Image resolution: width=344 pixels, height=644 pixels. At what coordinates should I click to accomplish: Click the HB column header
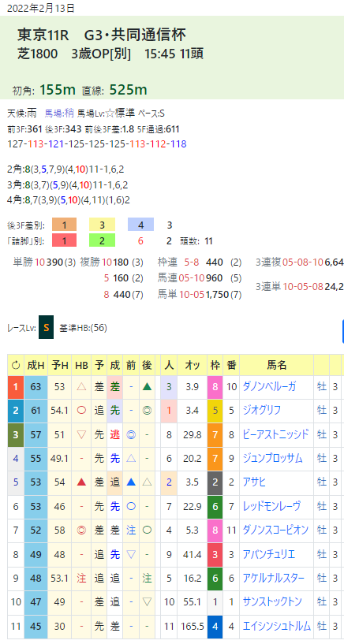coord(81,365)
